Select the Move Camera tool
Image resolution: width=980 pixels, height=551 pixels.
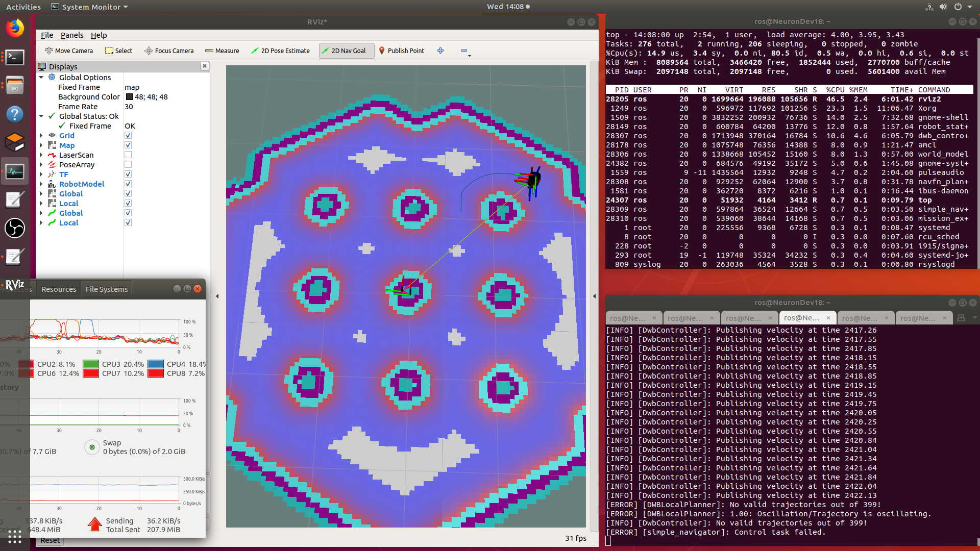click(x=69, y=51)
